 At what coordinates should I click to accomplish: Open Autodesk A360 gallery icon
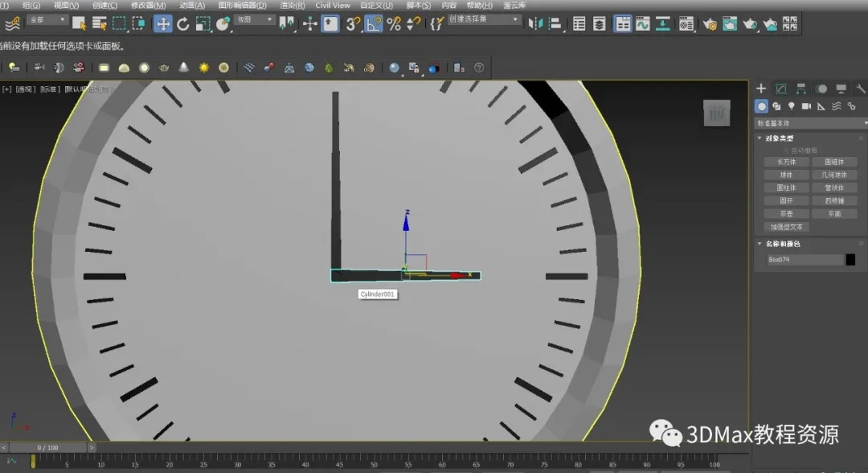coord(790,24)
